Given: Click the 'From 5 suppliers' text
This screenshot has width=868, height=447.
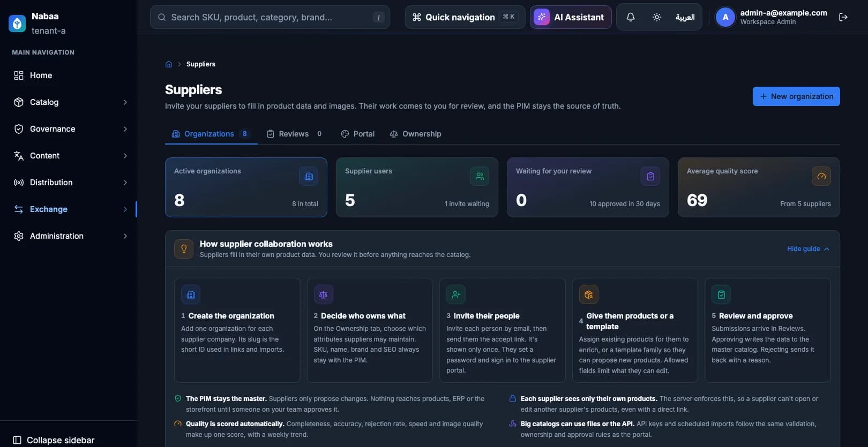Looking at the screenshot, I should 805,204.
